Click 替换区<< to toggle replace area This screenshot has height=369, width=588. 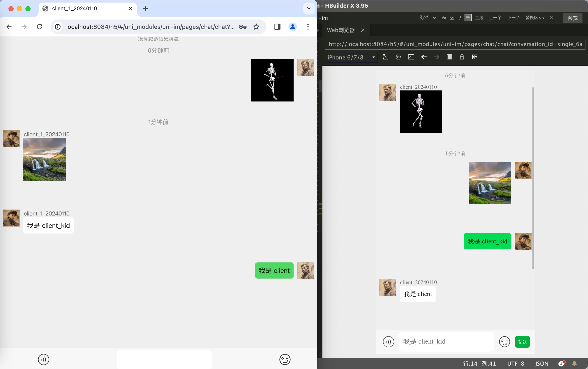pos(535,18)
